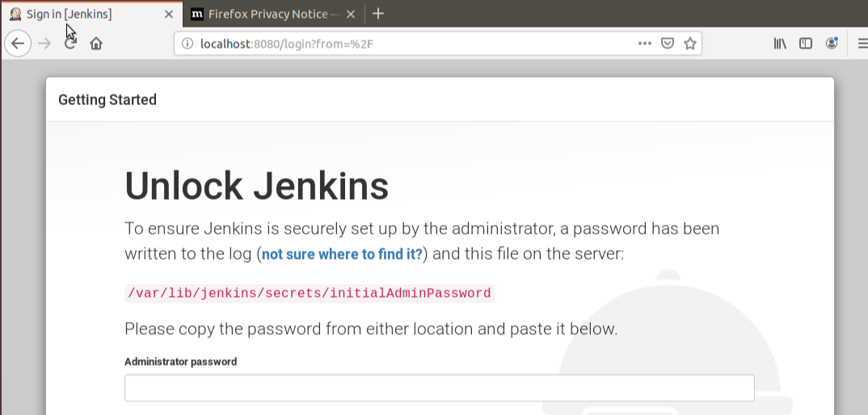868x415 pixels.
Task: Open a new tab with plus button
Action: [378, 14]
